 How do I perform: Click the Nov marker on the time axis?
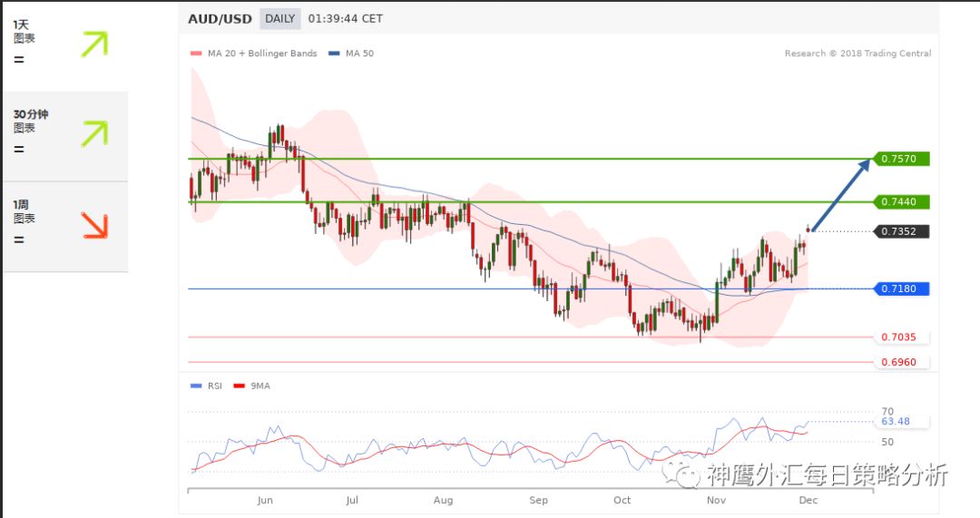click(x=715, y=500)
